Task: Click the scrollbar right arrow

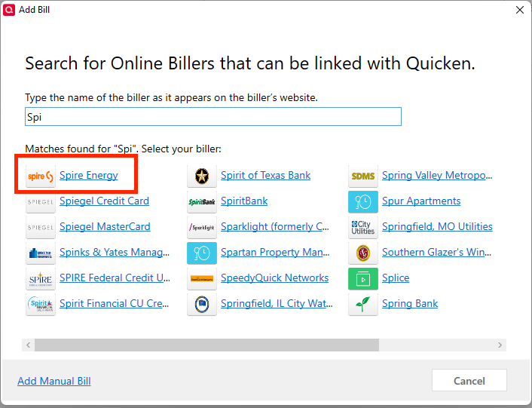Action: pyautogui.click(x=500, y=345)
